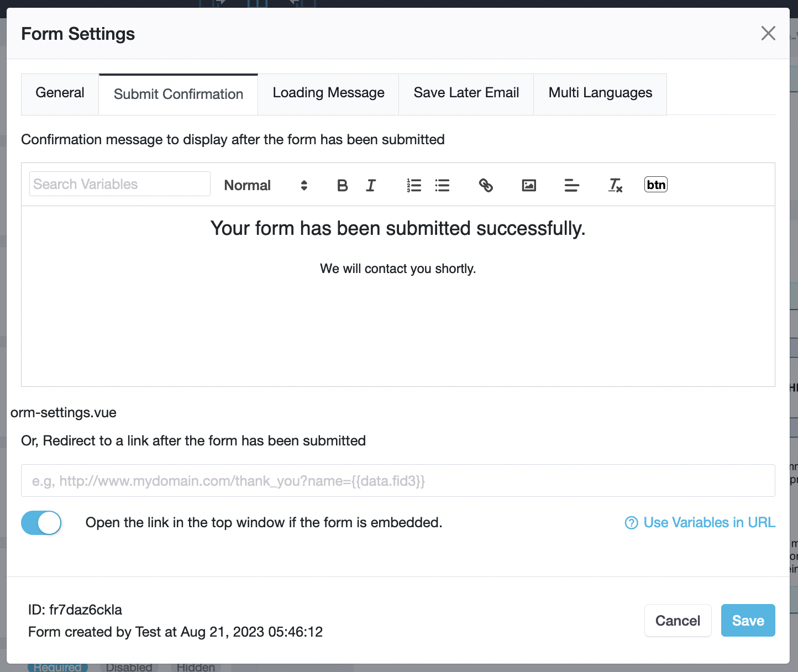Focus the redirect URL input field

tap(398, 481)
